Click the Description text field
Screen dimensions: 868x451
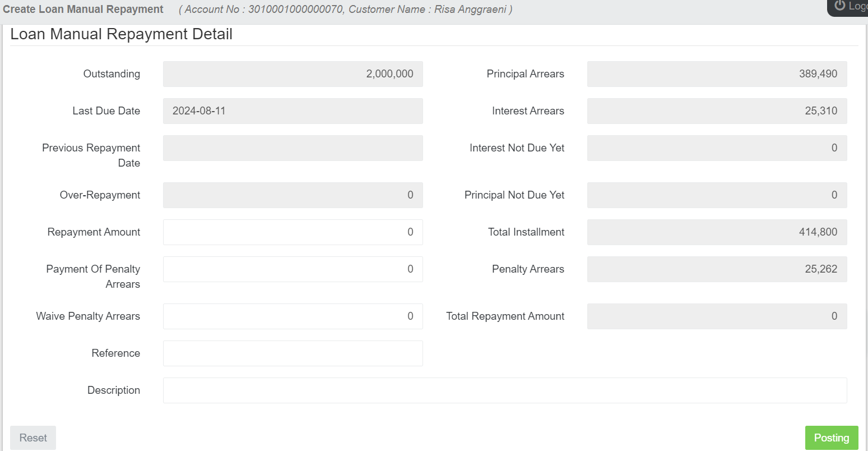(x=504, y=390)
